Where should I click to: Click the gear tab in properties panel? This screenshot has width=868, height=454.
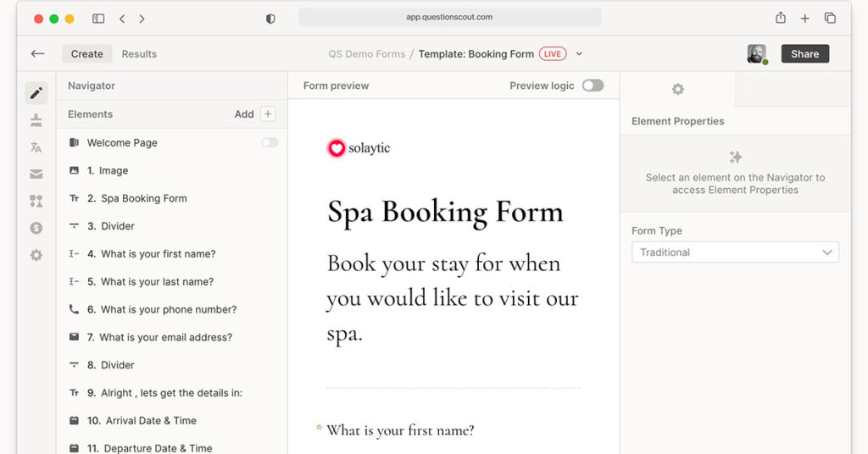coord(677,89)
